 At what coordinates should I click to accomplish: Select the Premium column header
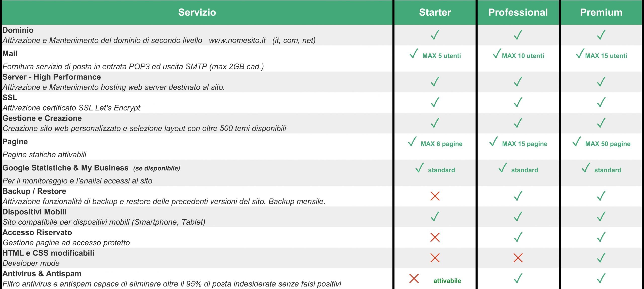[x=601, y=12]
